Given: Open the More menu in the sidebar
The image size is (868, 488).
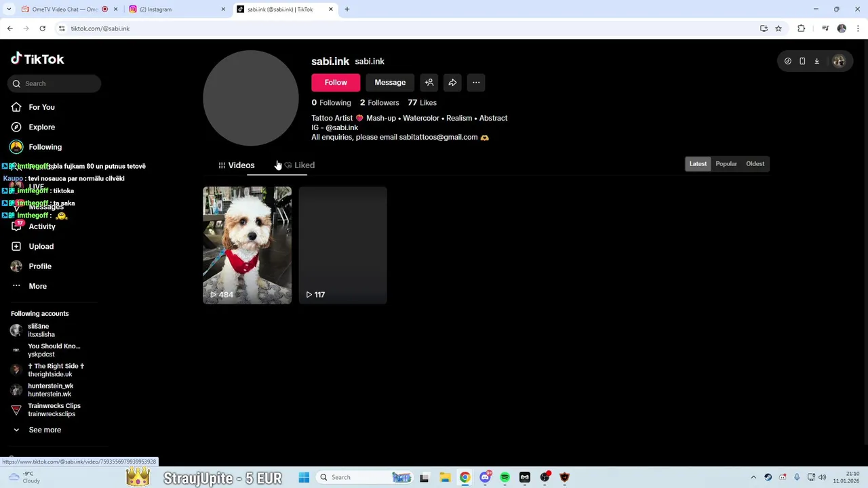Looking at the screenshot, I should (37, 286).
